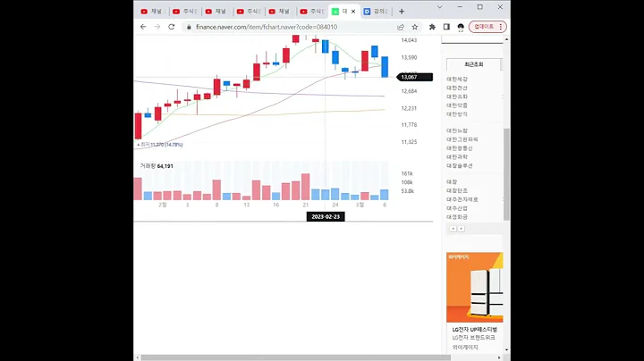This screenshot has width=644, height=361.
Task: Click the LG refrigerator ad image
Action: click(474, 287)
